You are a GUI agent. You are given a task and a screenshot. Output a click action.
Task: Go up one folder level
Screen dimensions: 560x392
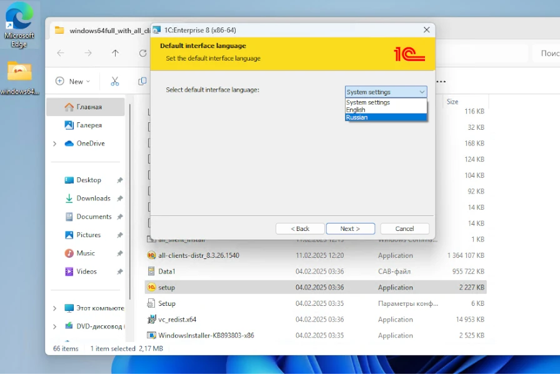(115, 53)
